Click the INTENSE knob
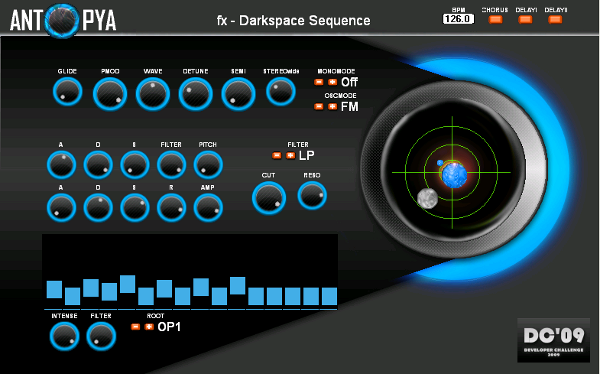Image resolution: width=600 pixels, height=374 pixels. coord(65,336)
